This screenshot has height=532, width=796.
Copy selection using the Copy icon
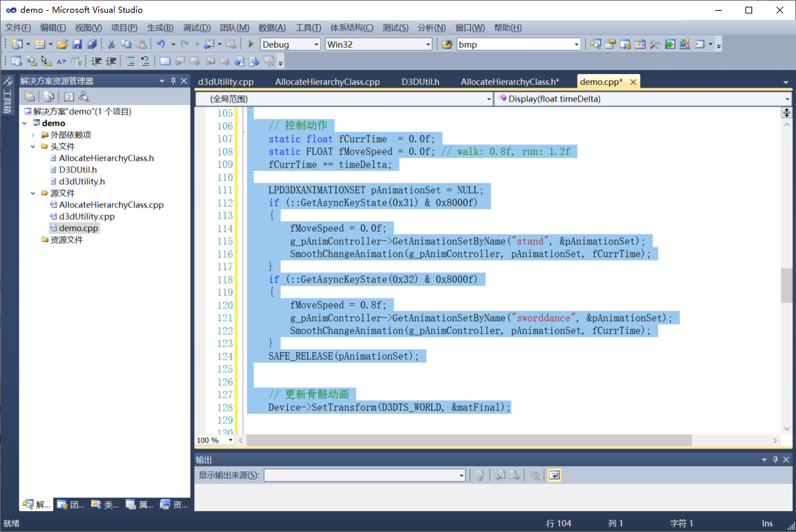click(x=127, y=44)
